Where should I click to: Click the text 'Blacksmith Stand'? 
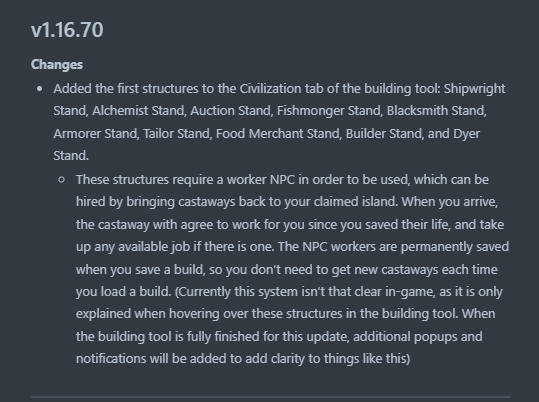pyautogui.click(x=436, y=111)
